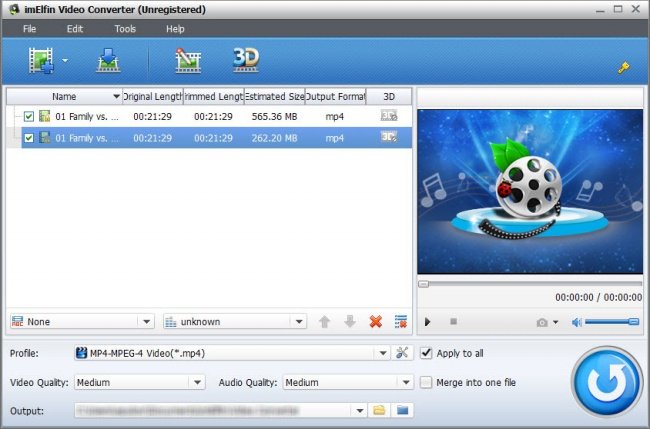
Task: Uncheck the selected 262.20 MB file checkbox
Action: [29, 138]
